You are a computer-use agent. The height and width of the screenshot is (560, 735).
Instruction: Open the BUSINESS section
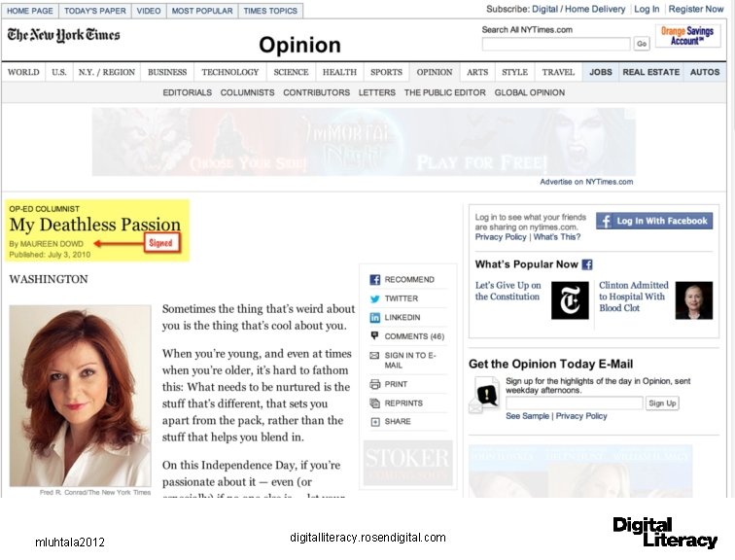pyautogui.click(x=167, y=72)
